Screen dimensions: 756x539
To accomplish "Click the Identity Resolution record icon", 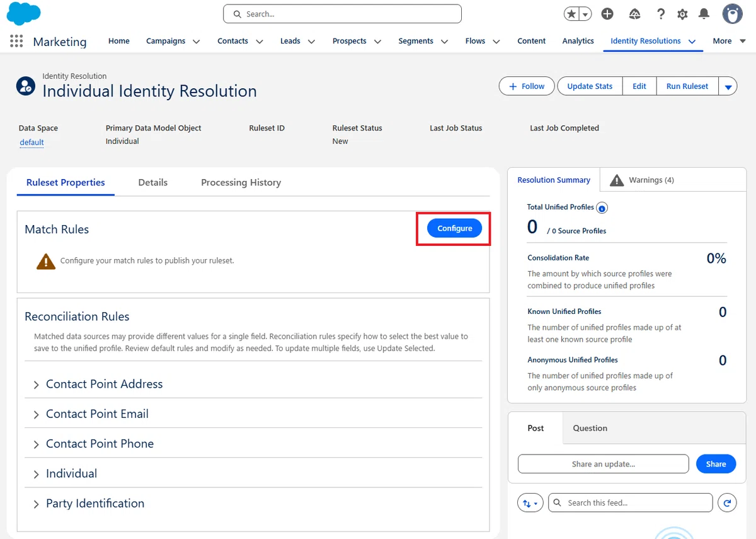I will pos(26,86).
